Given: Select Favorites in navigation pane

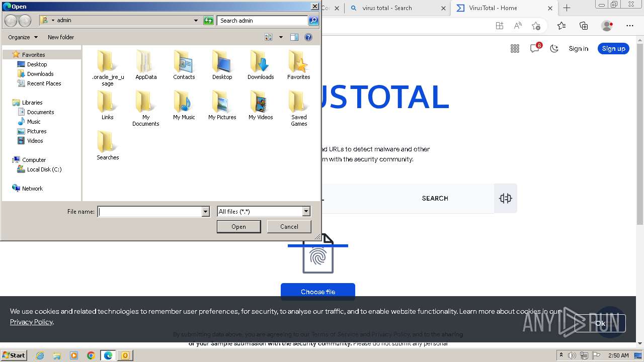Looking at the screenshot, I should click(x=33, y=55).
